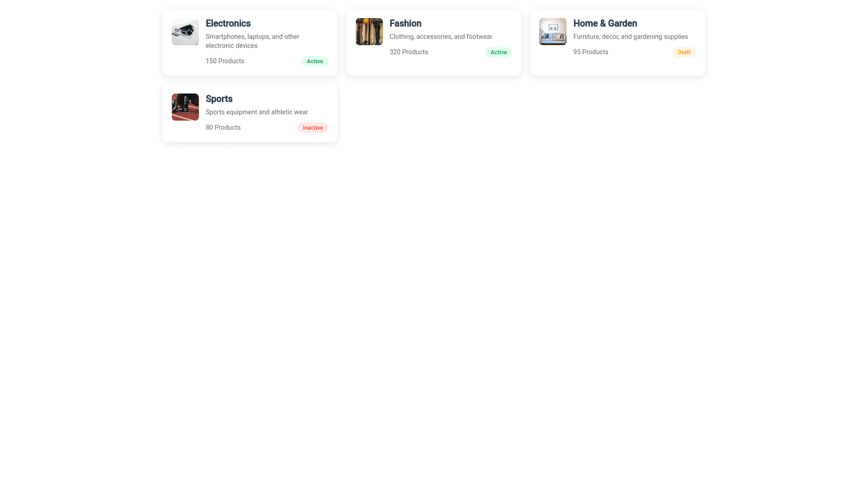Click the Draft badge on Home & Garden
Image resolution: width=868 pixels, height=488 pixels.
pyautogui.click(x=684, y=52)
